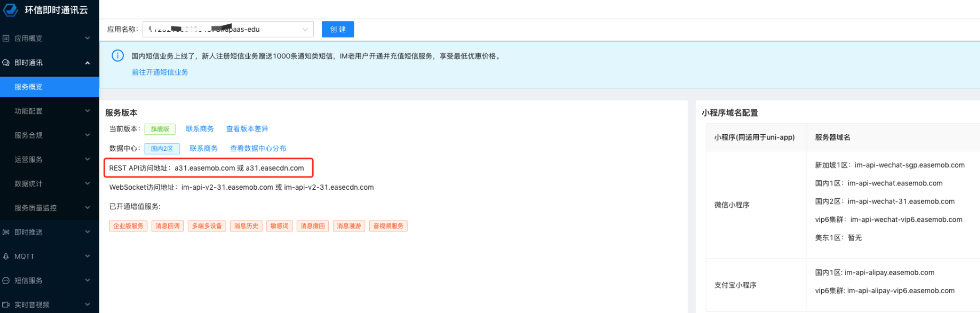980x313 pixels.
Task: Expand the 应用概览 menu chevron
Action: coord(88,38)
